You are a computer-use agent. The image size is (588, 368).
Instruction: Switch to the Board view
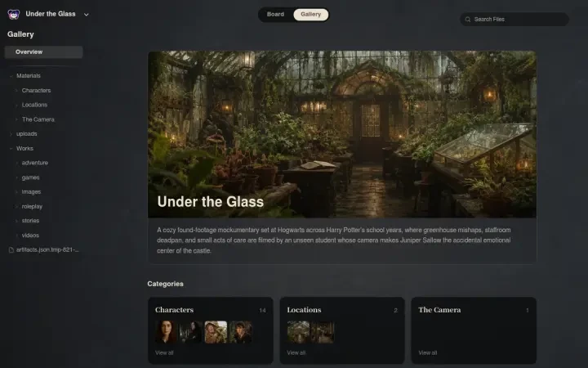pyautogui.click(x=275, y=14)
